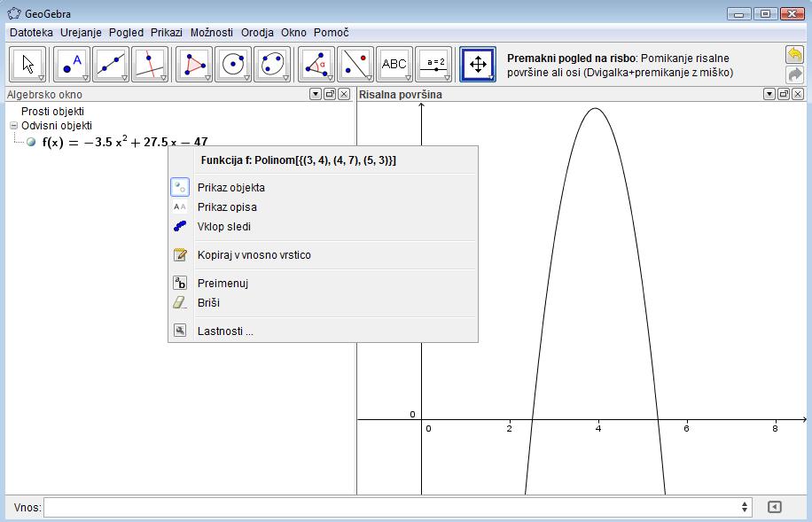Choose the ABC text tool

(394, 65)
